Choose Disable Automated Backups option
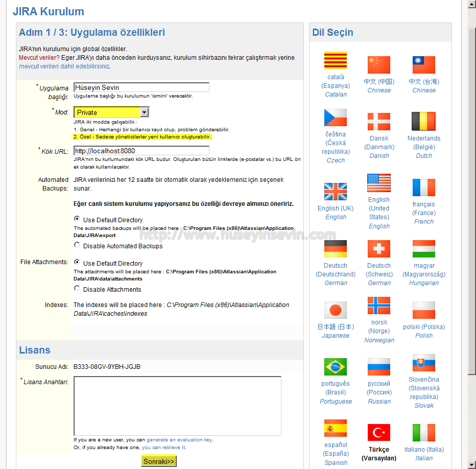This screenshot has width=476, height=469. click(x=77, y=245)
